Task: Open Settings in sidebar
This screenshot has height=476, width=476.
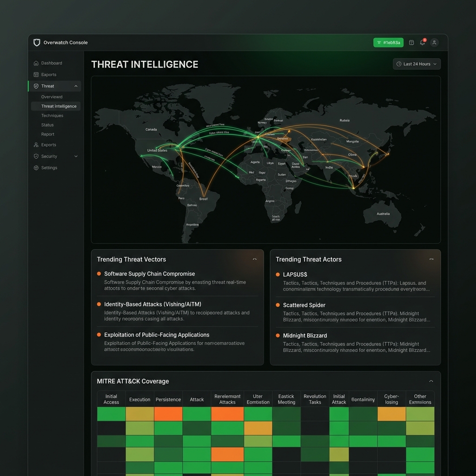Action: click(49, 168)
